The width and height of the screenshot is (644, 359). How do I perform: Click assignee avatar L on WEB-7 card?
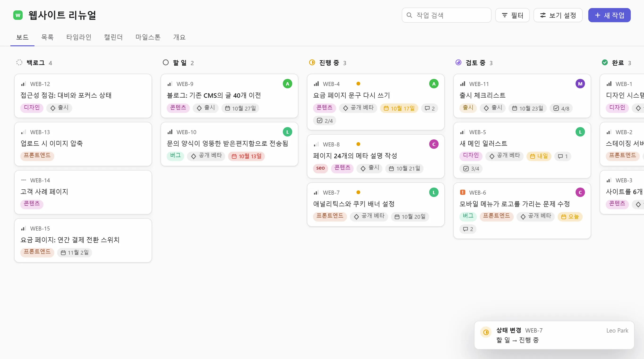[434, 193]
